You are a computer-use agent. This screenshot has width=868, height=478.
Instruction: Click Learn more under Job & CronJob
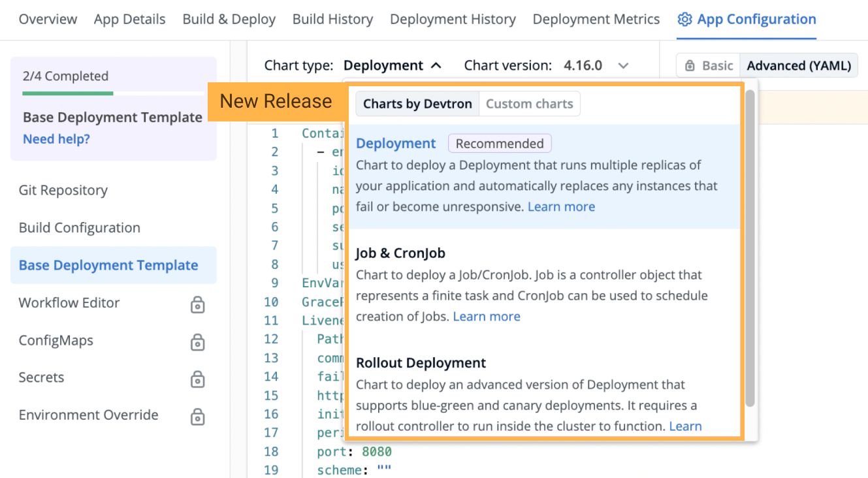tap(487, 317)
